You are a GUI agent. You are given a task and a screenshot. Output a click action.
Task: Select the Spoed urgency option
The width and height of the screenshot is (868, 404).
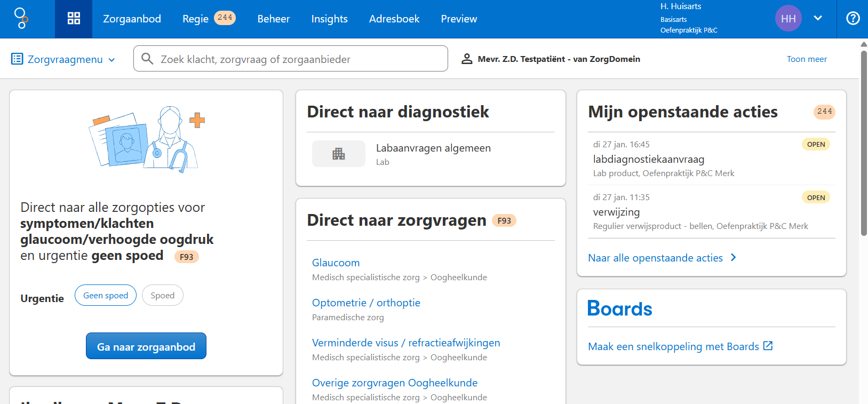pyautogui.click(x=163, y=295)
